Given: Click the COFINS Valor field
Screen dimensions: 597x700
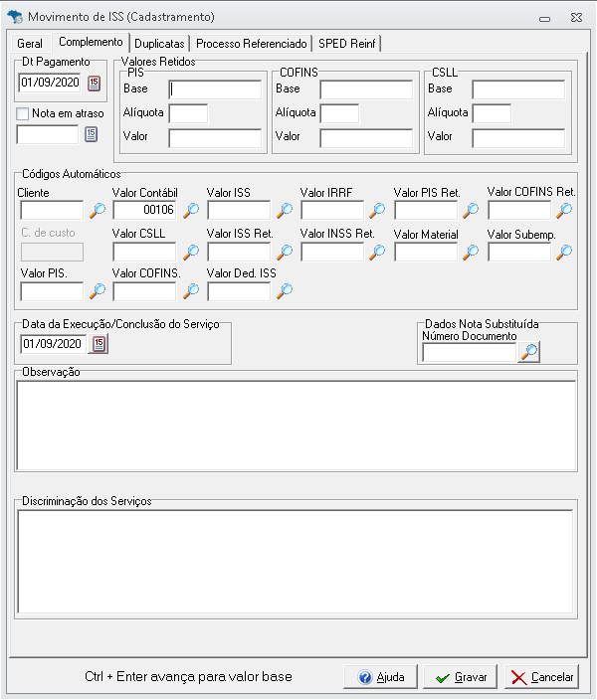Looking at the screenshot, I should [x=366, y=138].
